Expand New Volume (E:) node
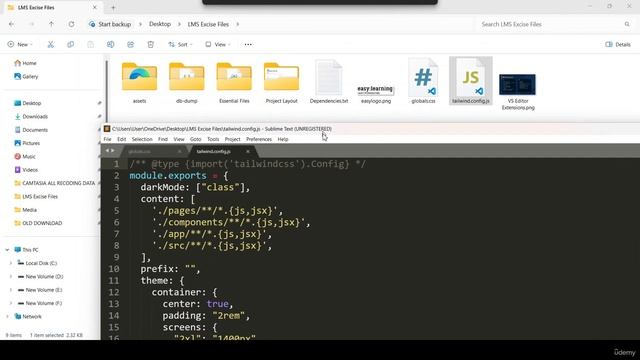640x360 pixels. (x=11, y=290)
